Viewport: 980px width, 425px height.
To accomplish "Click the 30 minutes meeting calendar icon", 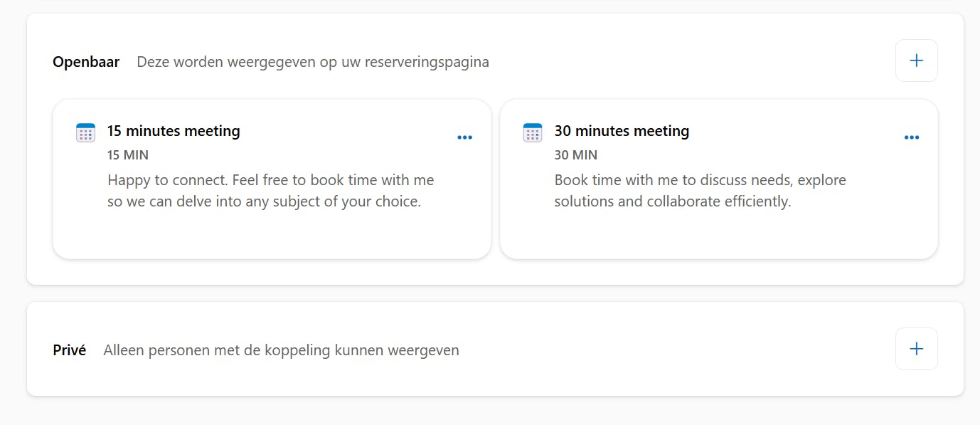I will tap(533, 133).
